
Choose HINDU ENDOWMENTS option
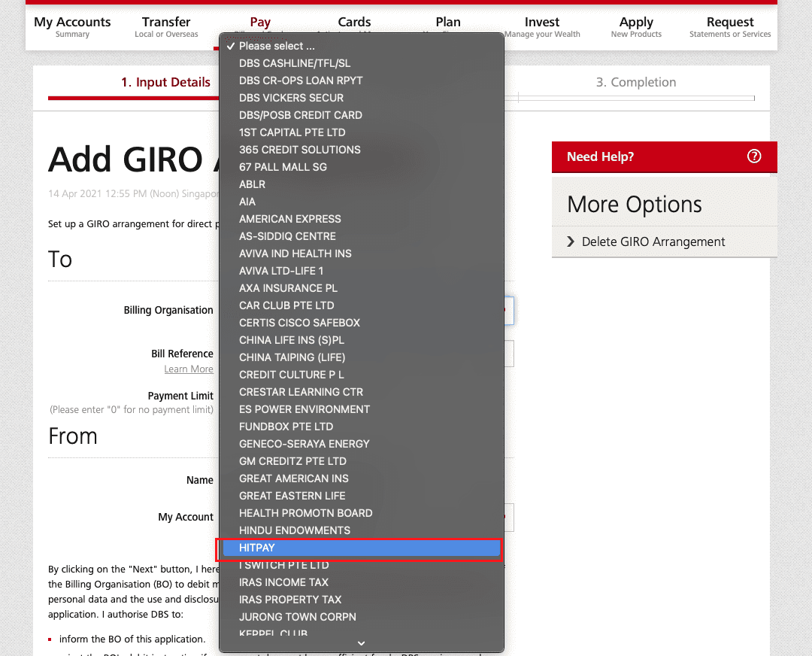[362, 530]
